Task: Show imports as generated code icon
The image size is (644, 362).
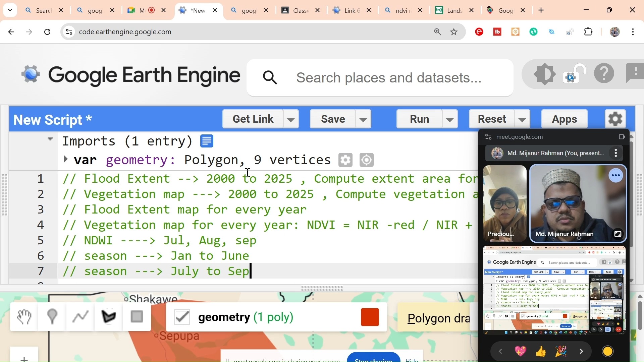Action: click(207, 141)
